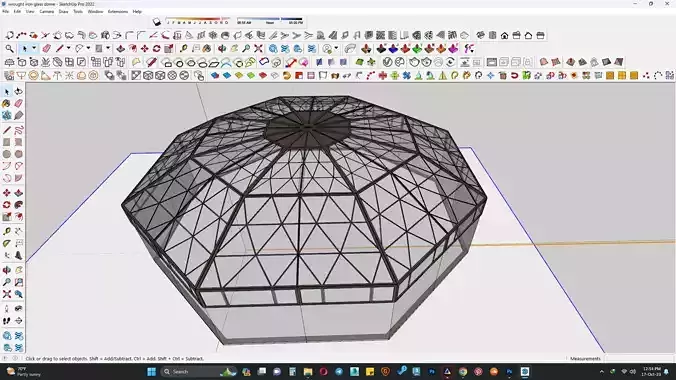Screen dimensions: 676x380
Task: Open the Help menu
Action: [137, 12]
